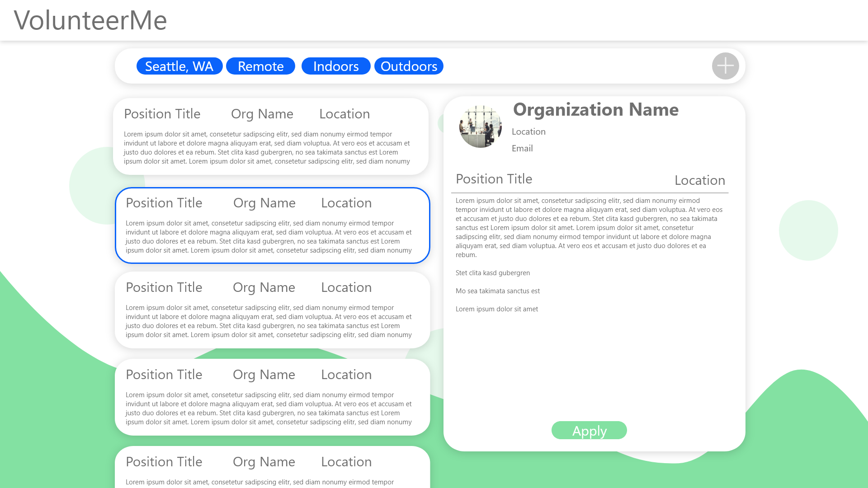868x488 pixels.
Task: Click Location under Organization Name heading
Action: (528, 132)
